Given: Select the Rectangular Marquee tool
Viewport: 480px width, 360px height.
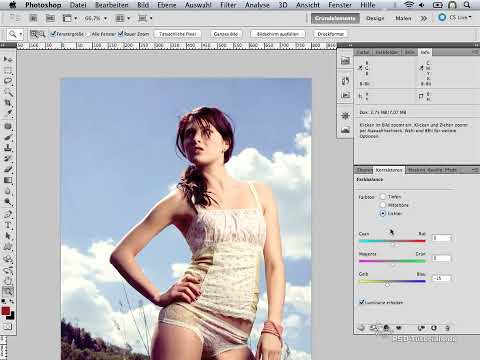Looking at the screenshot, I should click(8, 70).
